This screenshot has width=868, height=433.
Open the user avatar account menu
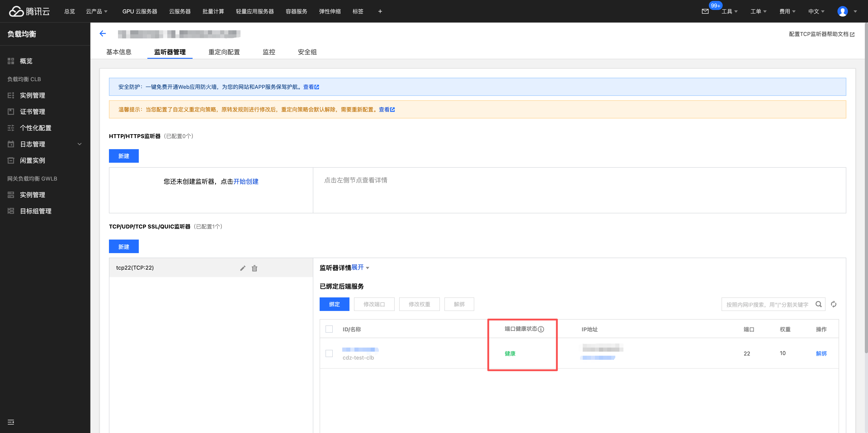(x=842, y=12)
